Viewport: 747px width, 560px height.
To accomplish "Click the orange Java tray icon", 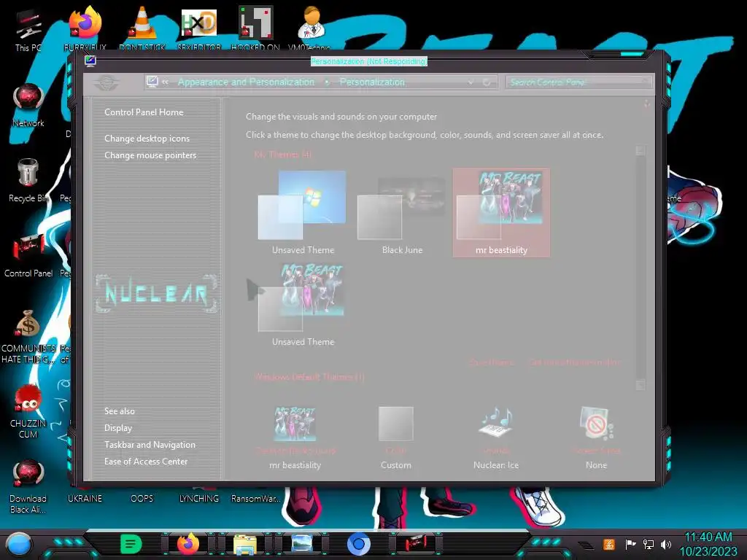I will pos(609,544).
